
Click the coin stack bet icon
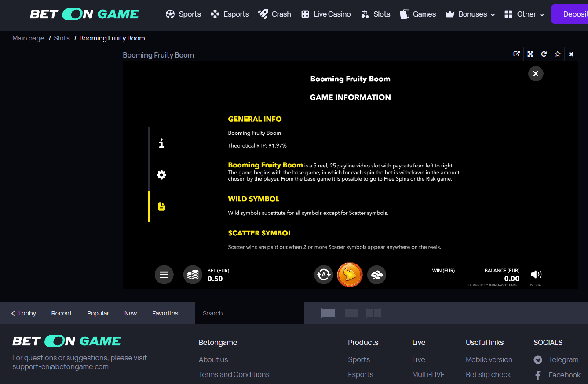tap(193, 275)
